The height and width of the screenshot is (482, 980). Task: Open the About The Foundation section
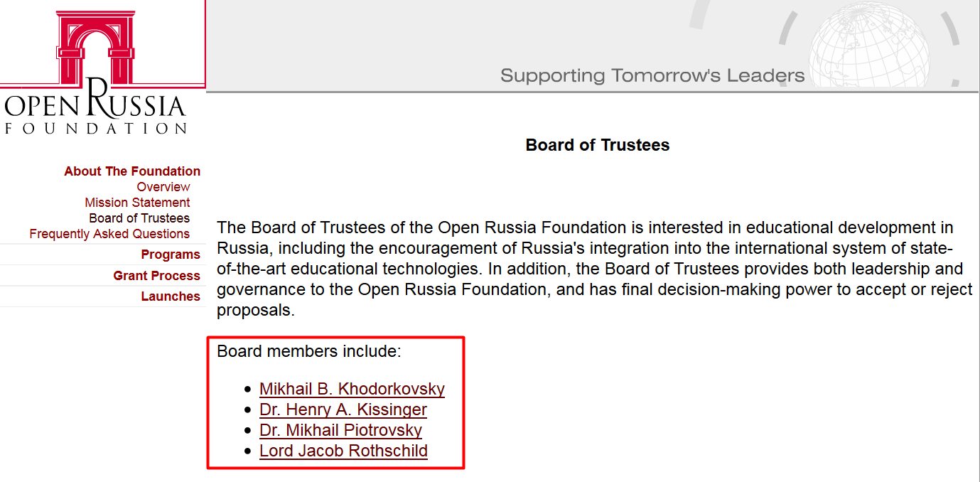pyautogui.click(x=132, y=171)
